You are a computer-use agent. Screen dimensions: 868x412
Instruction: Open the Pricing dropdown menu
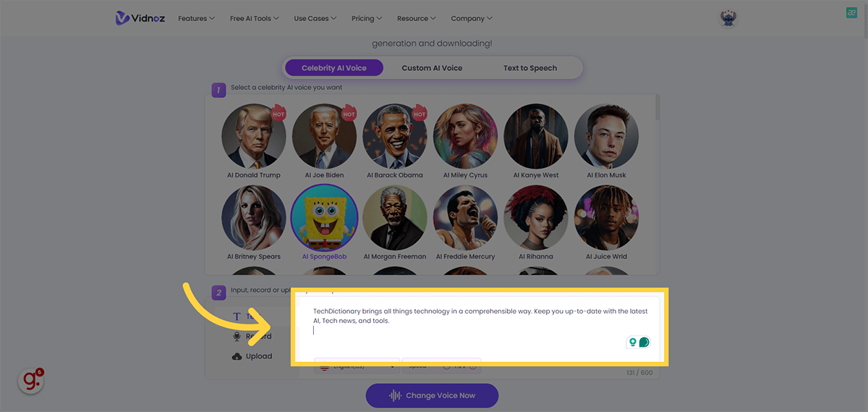[367, 18]
